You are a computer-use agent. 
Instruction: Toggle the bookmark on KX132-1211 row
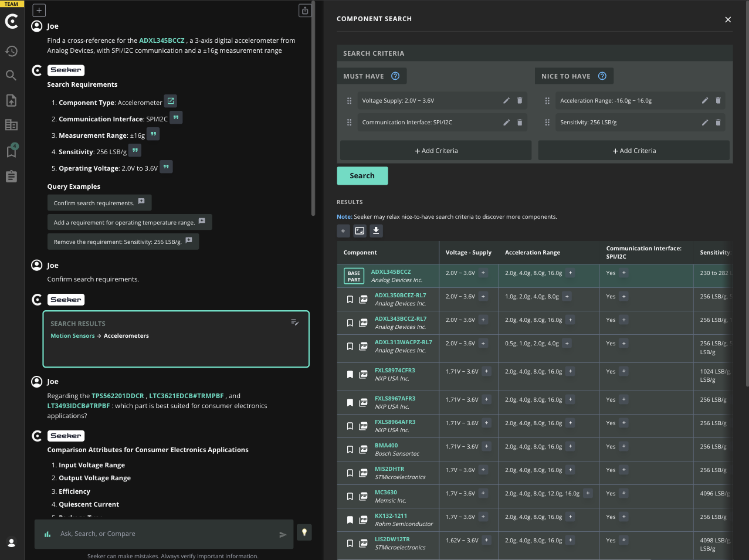350,520
